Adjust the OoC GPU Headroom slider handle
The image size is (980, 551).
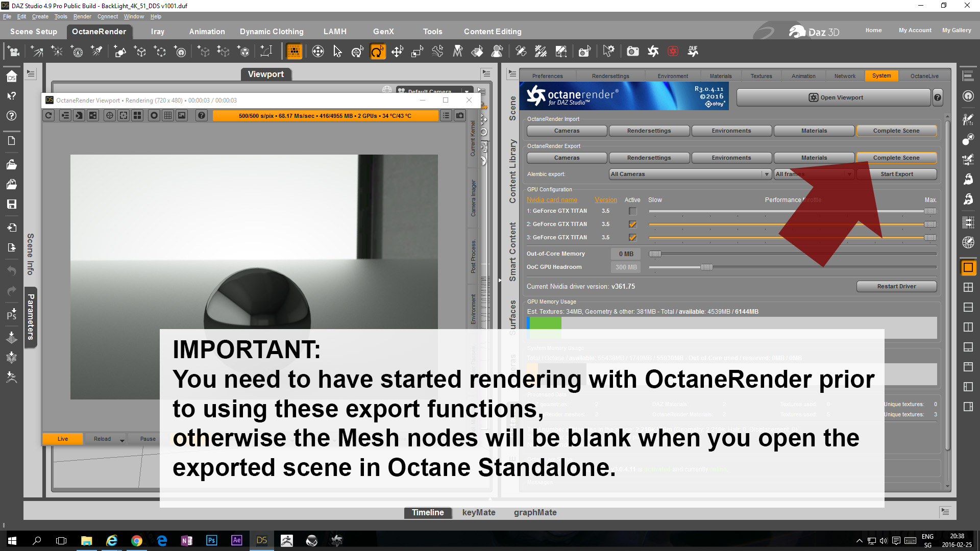coord(706,267)
